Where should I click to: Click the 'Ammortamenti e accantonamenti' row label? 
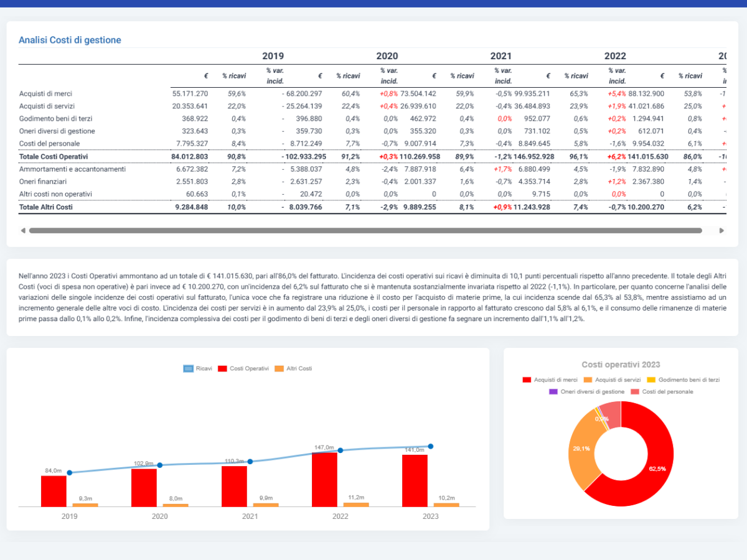pos(72,169)
